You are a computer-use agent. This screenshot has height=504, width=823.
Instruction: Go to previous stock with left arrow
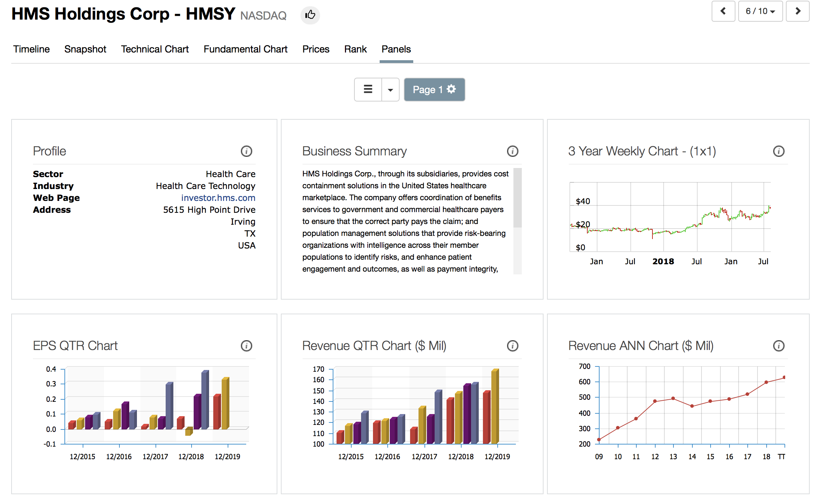click(723, 11)
